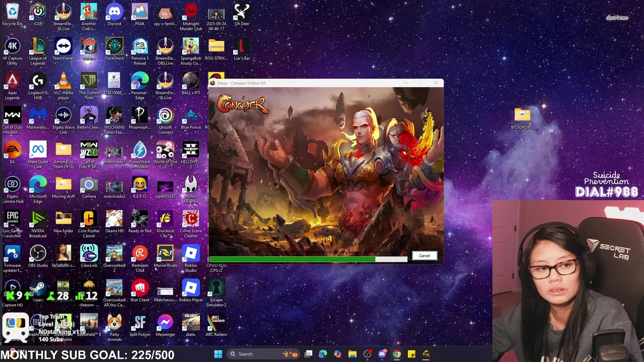Select the OBS Studio desktop icon
644x362 pixels.
pyautogui.click(x=38, y=256)
